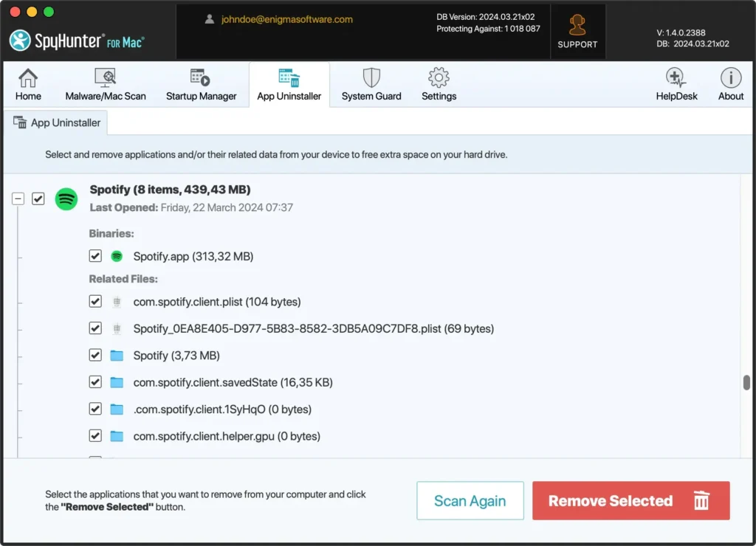Click the Support headset icon
This screenshot has width=756, height=546.
coord(577,27)
